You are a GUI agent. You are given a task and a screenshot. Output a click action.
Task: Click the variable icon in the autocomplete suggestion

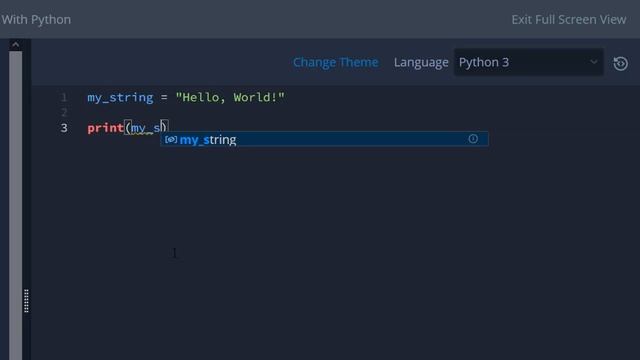171,139
